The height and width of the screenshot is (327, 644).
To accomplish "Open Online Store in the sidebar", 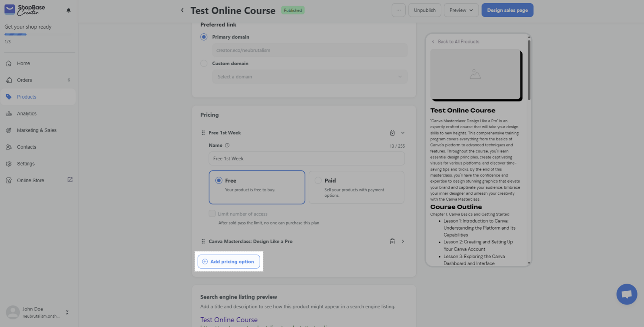I will click(x=38, y=181).
